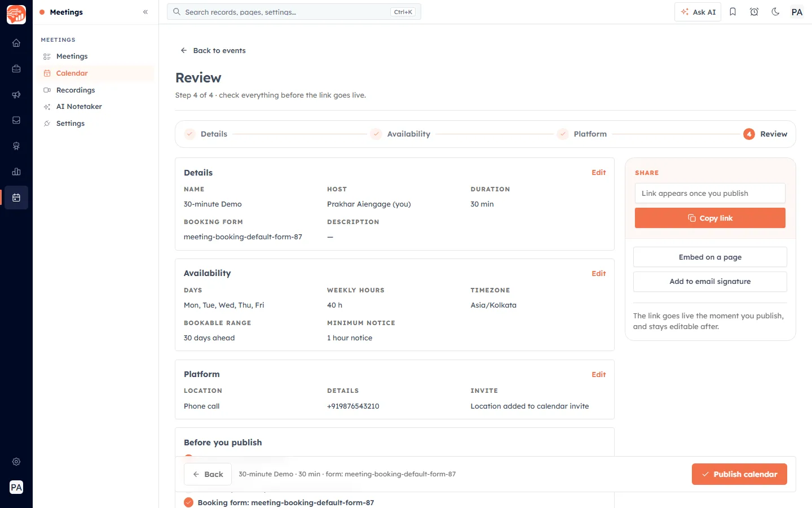Click Embed on a page
812x508 pixels.
point(710,257)
